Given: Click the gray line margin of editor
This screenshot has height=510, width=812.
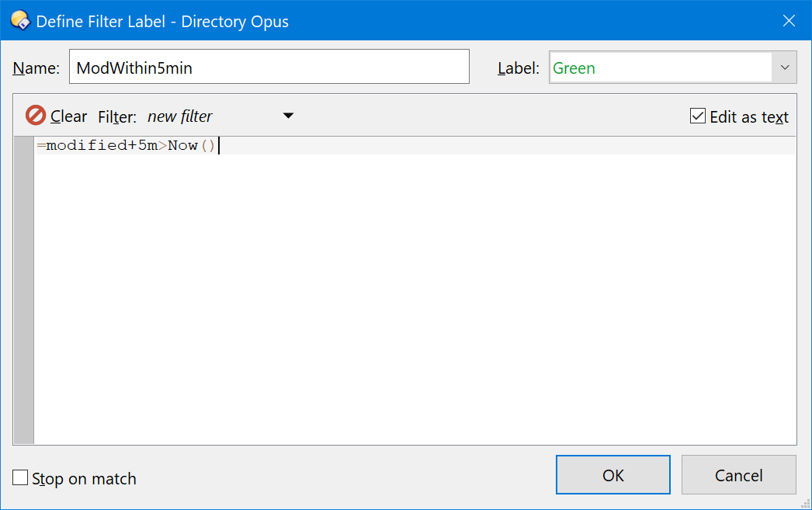Looking at the screenshot, I should (24, 290).
